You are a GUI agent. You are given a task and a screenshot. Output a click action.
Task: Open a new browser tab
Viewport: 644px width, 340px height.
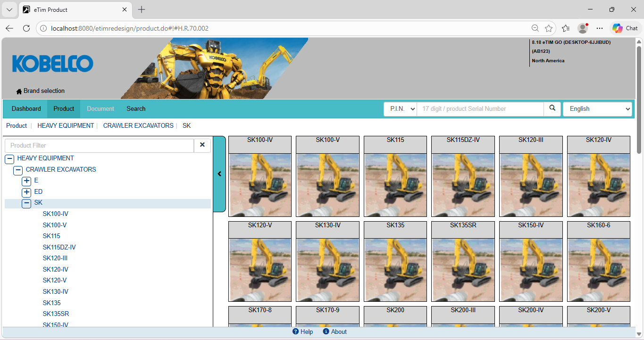pyautogui.click(x=142, y=9)
